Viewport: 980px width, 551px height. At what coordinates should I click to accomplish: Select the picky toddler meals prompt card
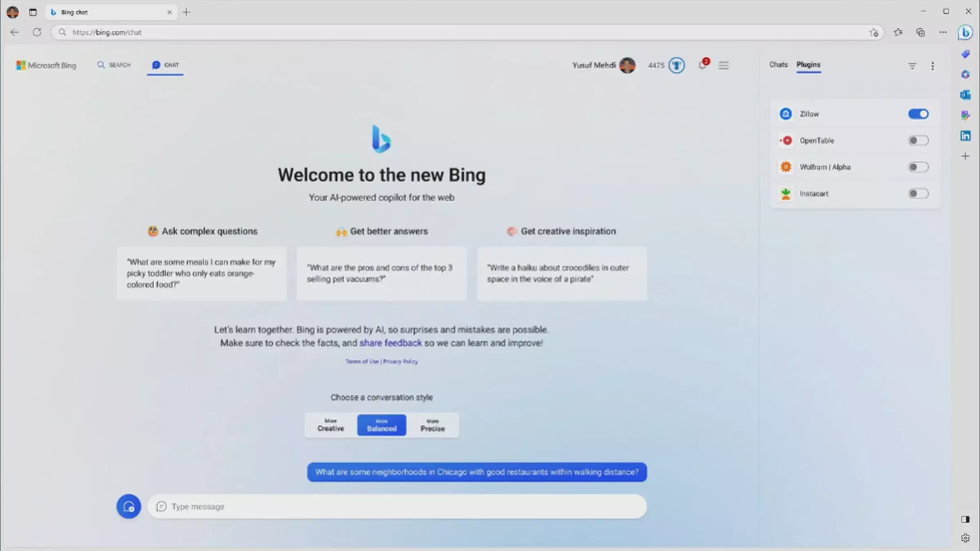click(x=201, y=273)
